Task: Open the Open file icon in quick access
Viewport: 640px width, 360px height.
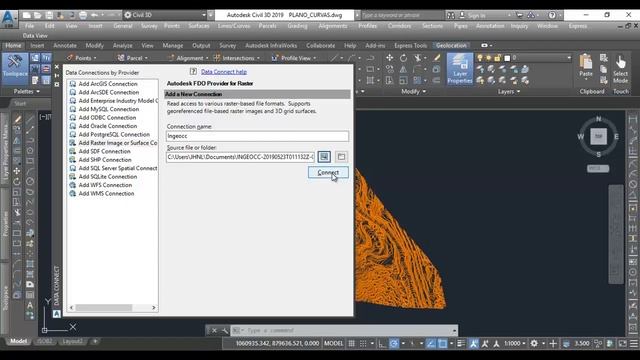Action: [38, 15]
